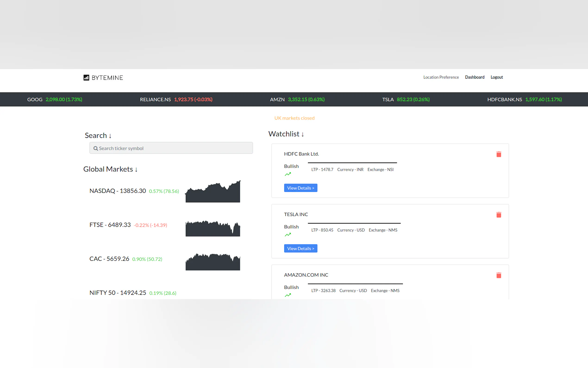Viewport: 588px width, 368px height.
Task: Click the search magnifier icon
Action: [96, 149]
